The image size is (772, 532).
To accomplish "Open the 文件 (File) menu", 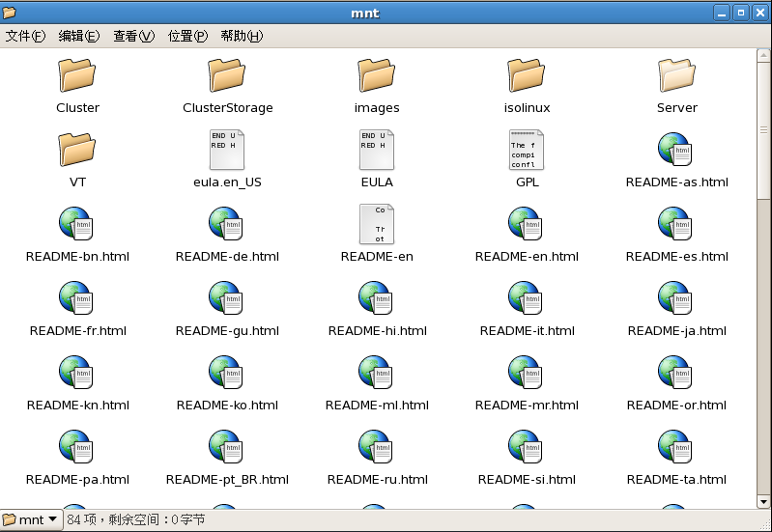I will tap(26, 36).
